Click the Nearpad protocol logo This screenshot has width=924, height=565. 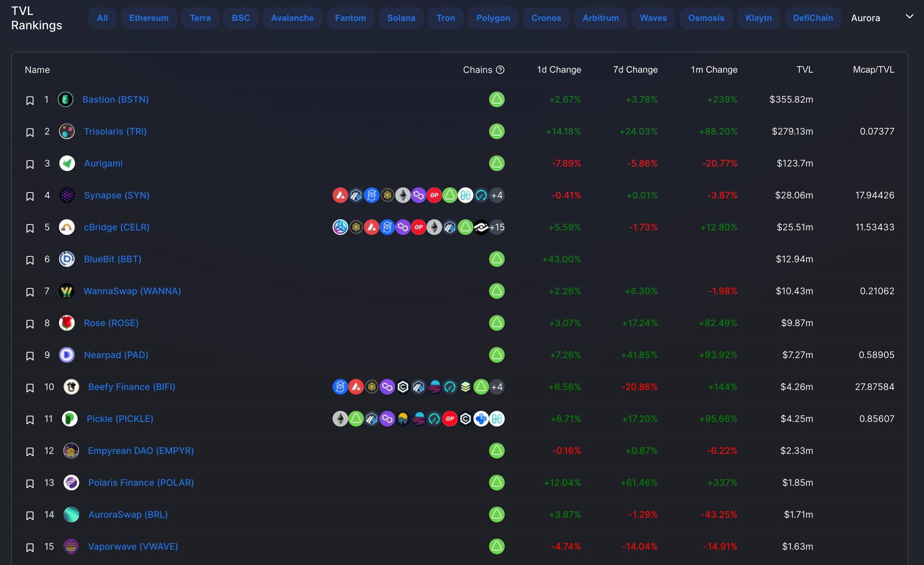67,355
